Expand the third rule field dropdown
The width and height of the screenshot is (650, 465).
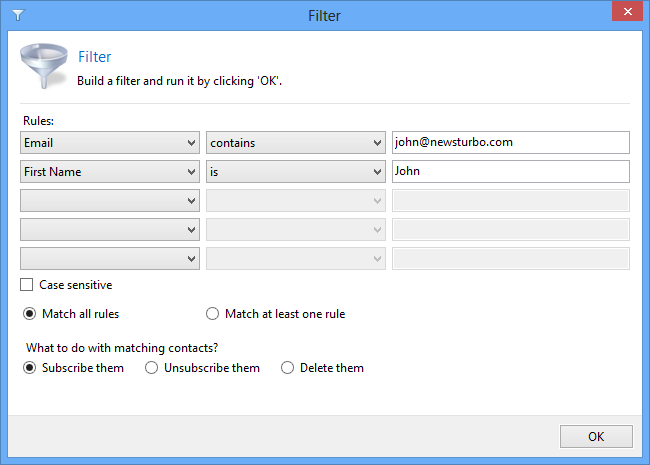coord(110,201)
